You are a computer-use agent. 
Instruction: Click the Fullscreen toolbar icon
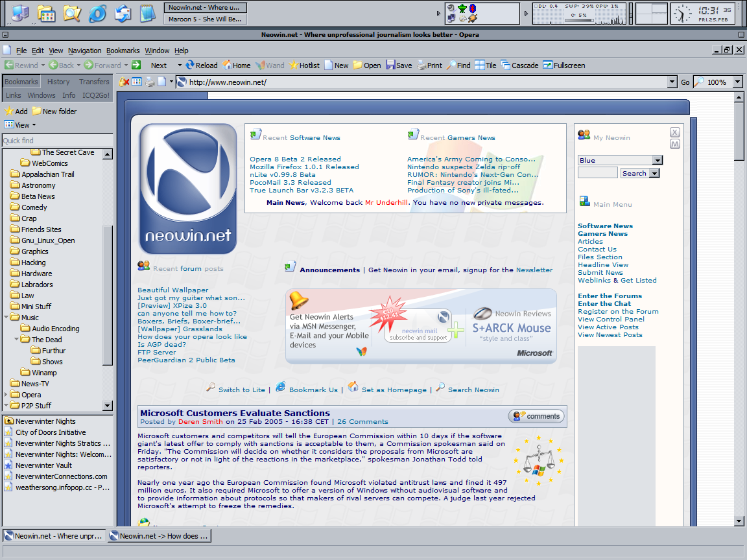pos(548,65)
